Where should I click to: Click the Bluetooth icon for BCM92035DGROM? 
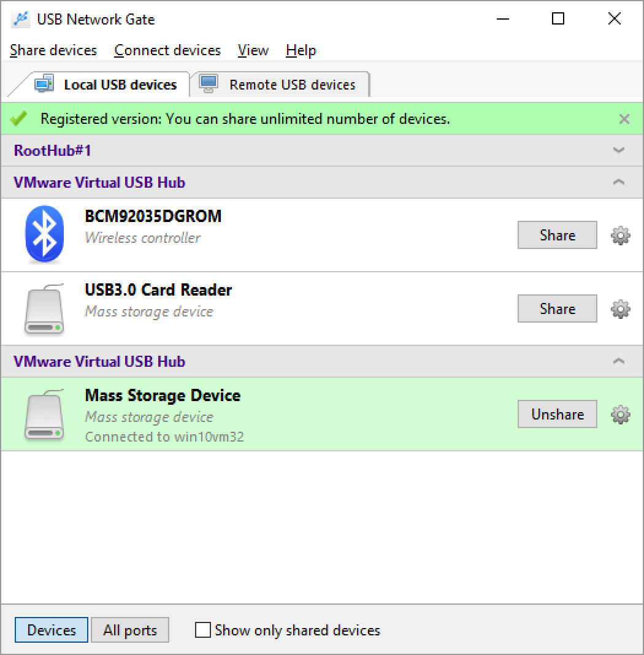[x=44, y=235]
